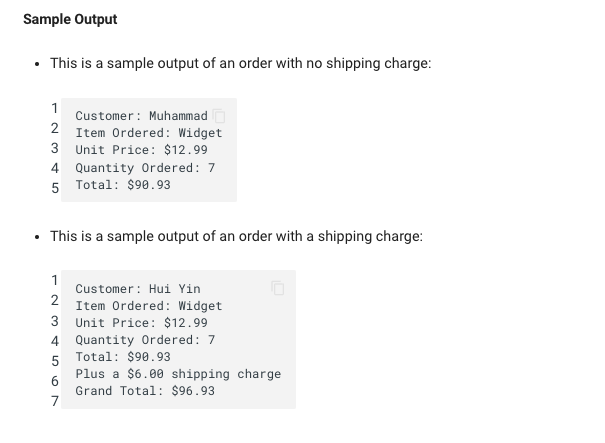Click 'Unit Price: $12.99' in first block

[x=141, y=150]
